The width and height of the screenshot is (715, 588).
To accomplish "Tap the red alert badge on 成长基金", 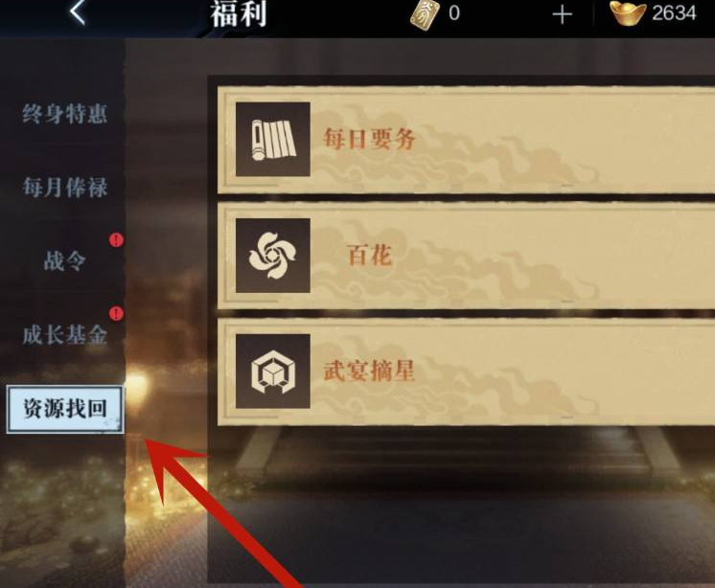I will click(116, 313).
